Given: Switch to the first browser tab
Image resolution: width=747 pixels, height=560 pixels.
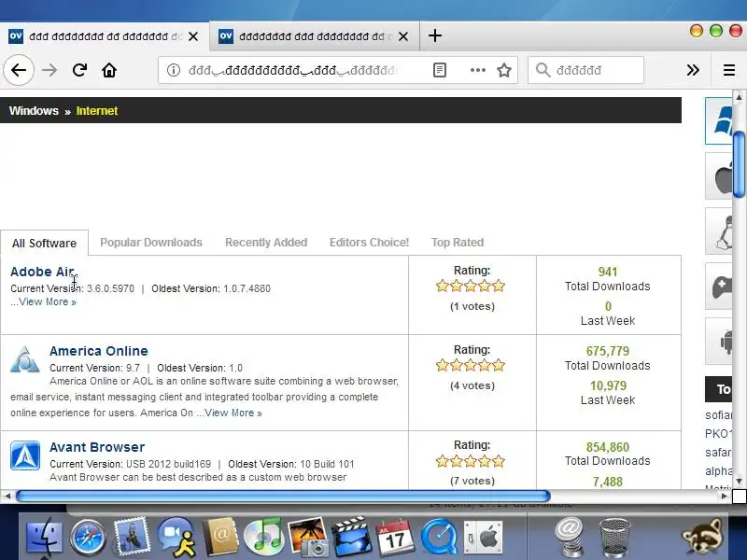Looking at the screenshot, I should (105, 36).
